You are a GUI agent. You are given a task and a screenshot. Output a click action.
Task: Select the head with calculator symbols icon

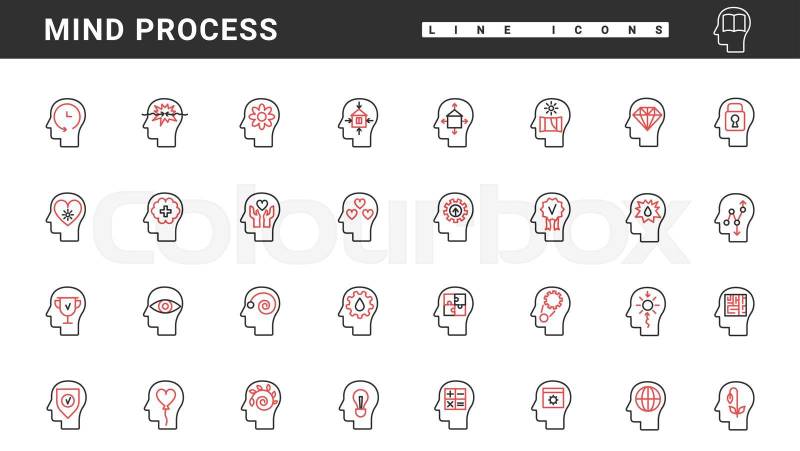454,406
